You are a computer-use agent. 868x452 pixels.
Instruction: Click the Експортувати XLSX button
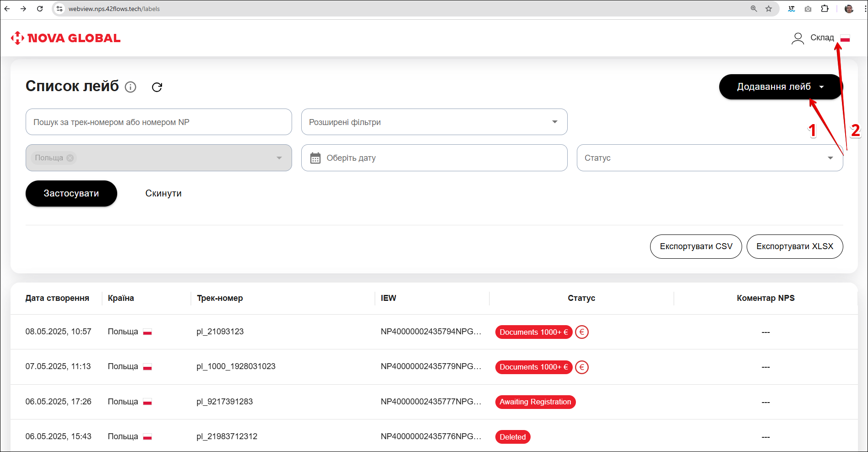(794, 246)
